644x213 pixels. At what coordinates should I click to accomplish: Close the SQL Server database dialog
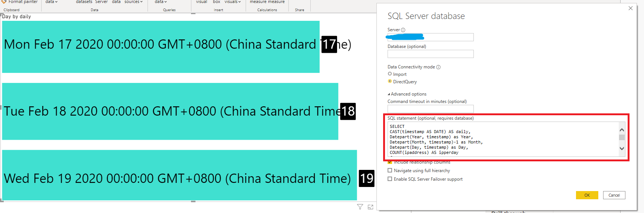(x=631, y=8)
